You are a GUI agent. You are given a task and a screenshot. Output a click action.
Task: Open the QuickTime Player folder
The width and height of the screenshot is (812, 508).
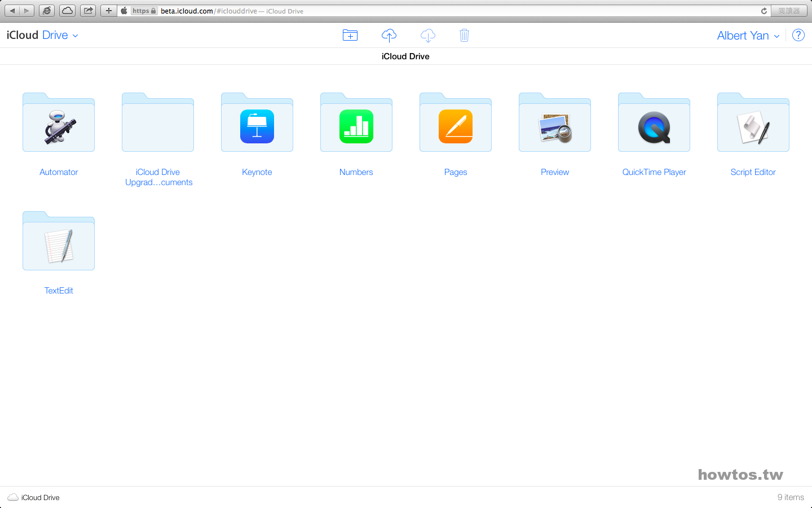point(654,122)
